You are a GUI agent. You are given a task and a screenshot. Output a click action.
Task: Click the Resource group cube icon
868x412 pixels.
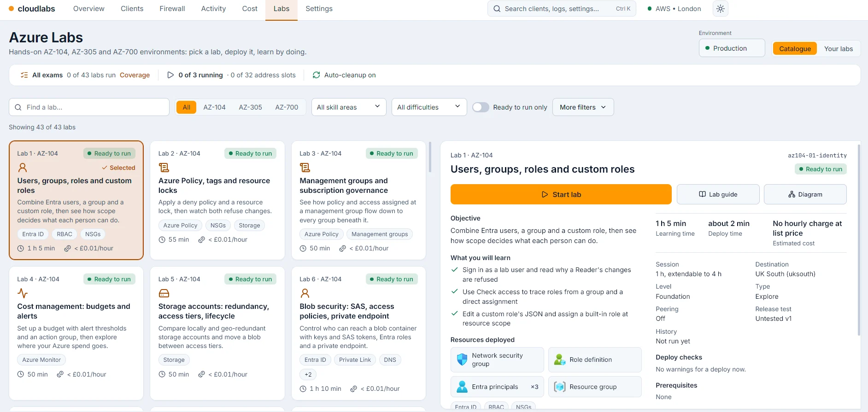coord(560,387)
